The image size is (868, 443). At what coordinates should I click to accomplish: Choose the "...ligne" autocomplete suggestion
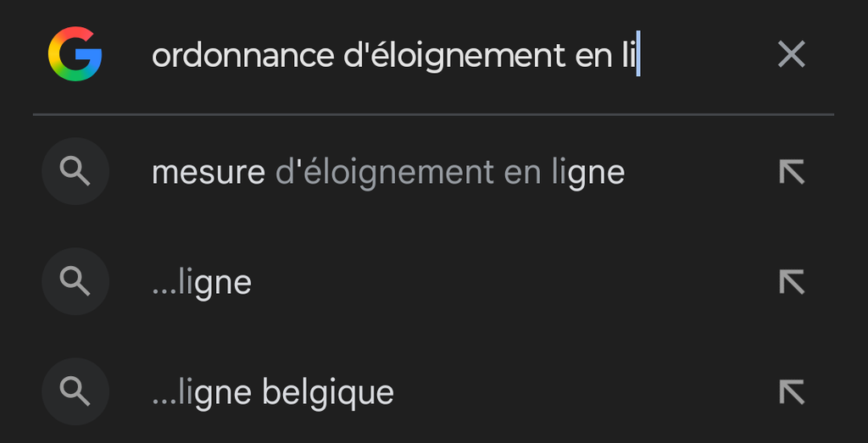(x=202, y=283)
